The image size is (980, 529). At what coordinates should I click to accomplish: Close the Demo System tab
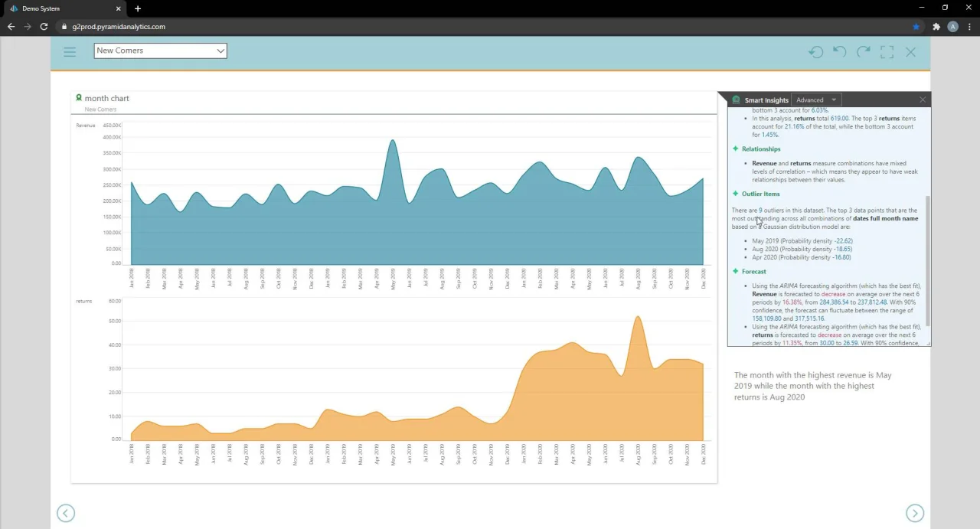(x=119, y=8)
